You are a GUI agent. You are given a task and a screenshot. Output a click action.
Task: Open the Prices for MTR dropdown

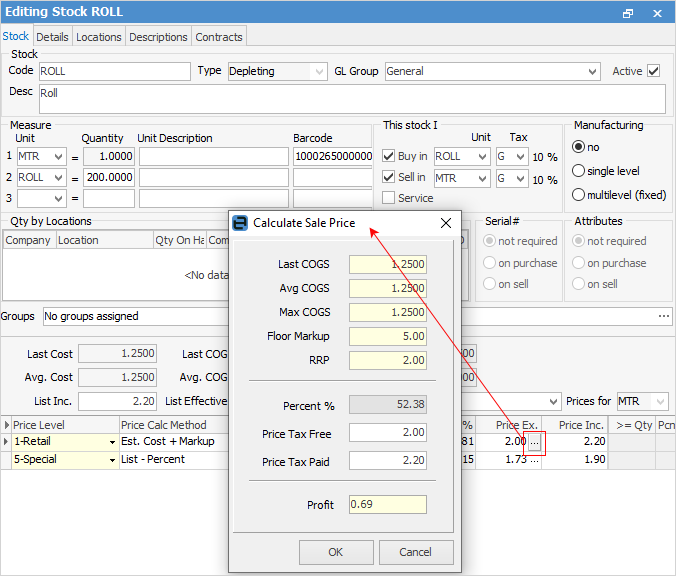pyautogui.click(x=660, y=401)
